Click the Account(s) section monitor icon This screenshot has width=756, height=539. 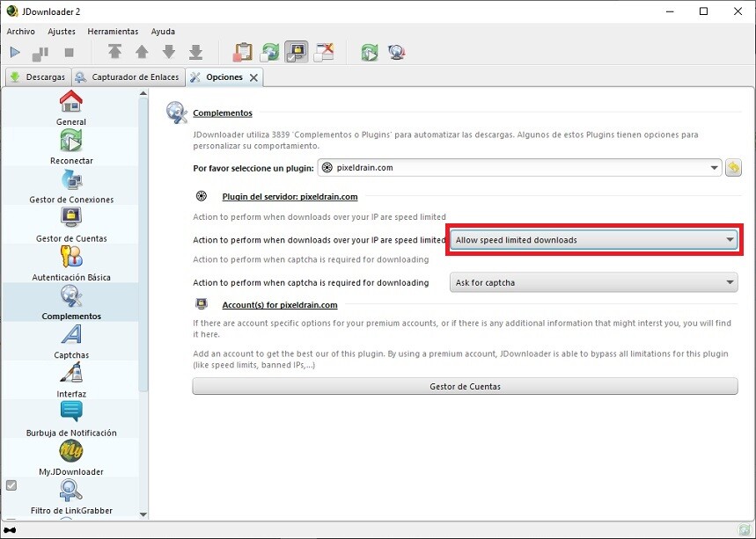click(202, 304)
